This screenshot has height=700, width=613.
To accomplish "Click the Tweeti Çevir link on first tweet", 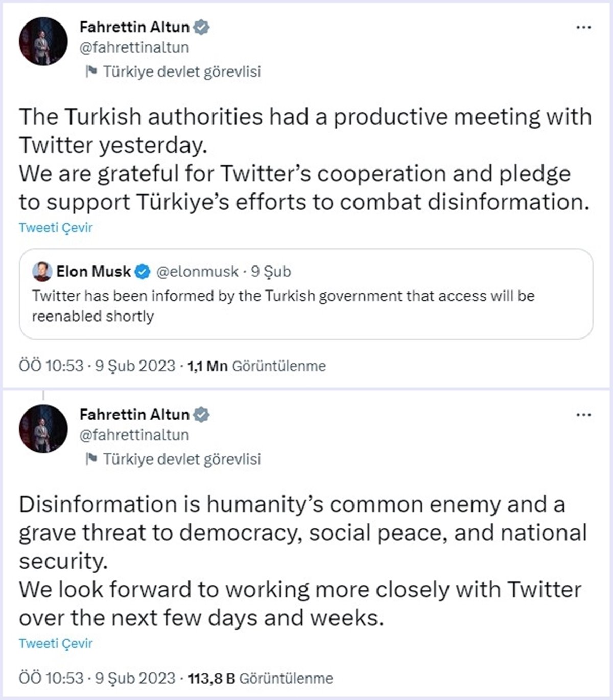I will coord(55,228).
